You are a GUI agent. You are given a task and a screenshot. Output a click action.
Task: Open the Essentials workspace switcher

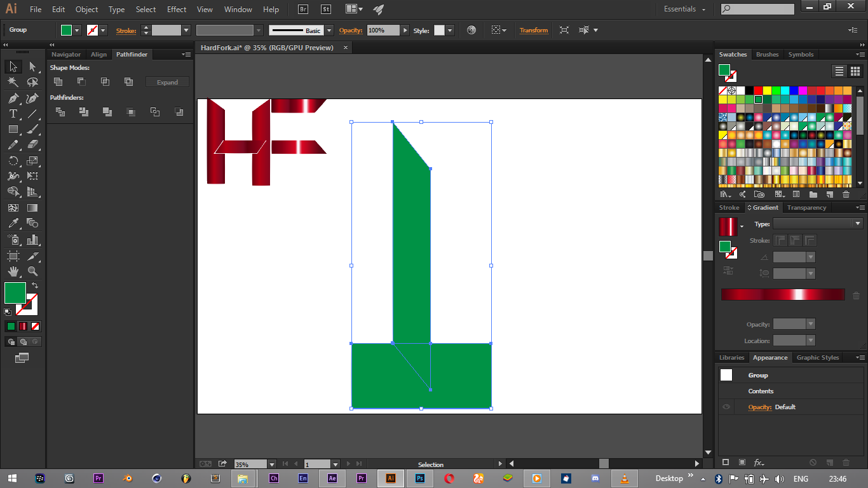point(685,9)
